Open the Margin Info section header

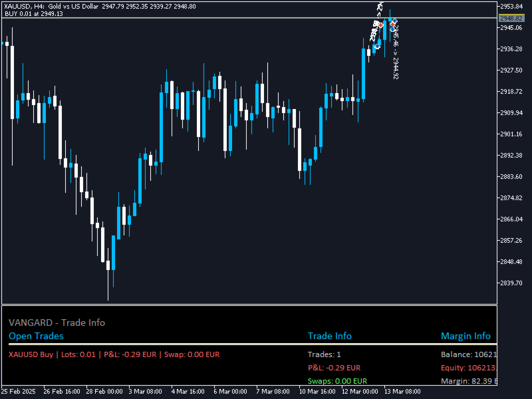465,336
